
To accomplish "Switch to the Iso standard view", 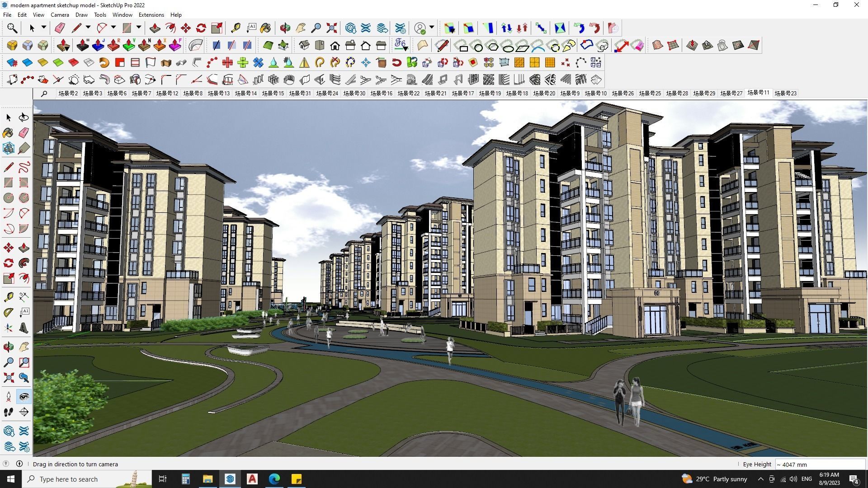I will coord(304,45).
